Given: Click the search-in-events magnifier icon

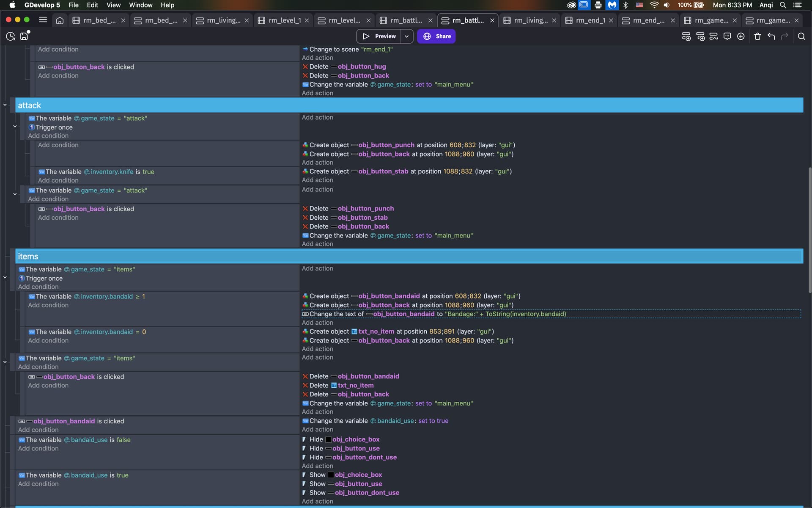Looking at the screenshot, I should (801, 36).
